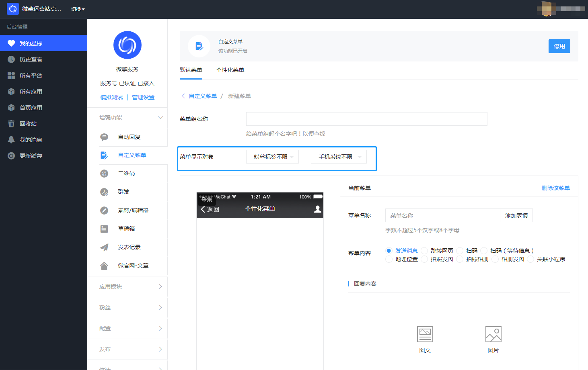
Task: Expand the 应用模块 section
Action: tap(127, 286)
